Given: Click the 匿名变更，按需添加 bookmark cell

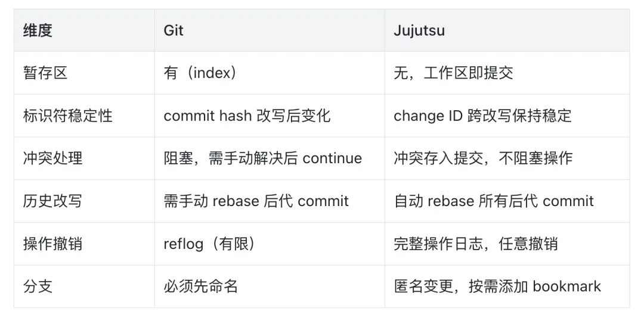Looking at the screenshot, I should (497, 286).
